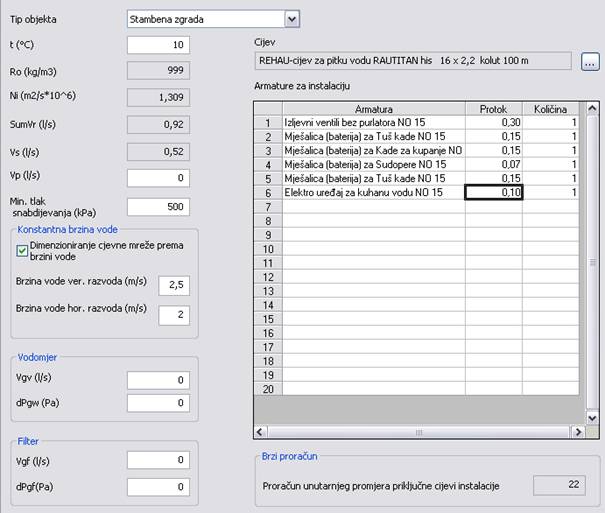Click the Vodomjer dPgw (Pa) field
This screenshot has width=605, height=513.
click(159, 402)
